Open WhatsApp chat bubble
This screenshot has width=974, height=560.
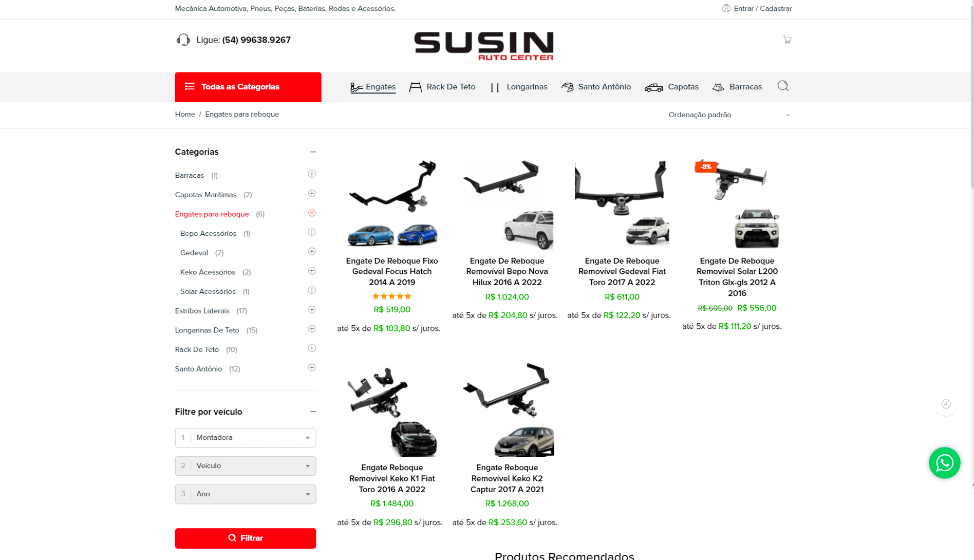[x=944, y=462]
